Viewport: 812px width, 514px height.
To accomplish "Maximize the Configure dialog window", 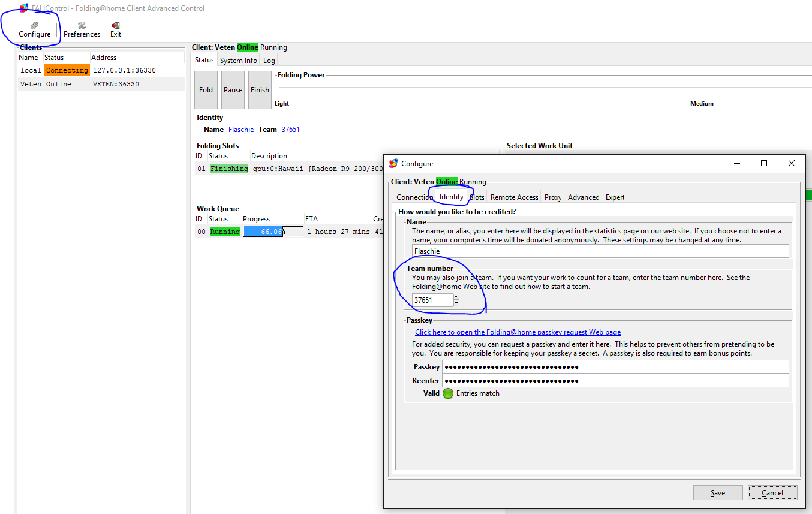I will (764, 163).
